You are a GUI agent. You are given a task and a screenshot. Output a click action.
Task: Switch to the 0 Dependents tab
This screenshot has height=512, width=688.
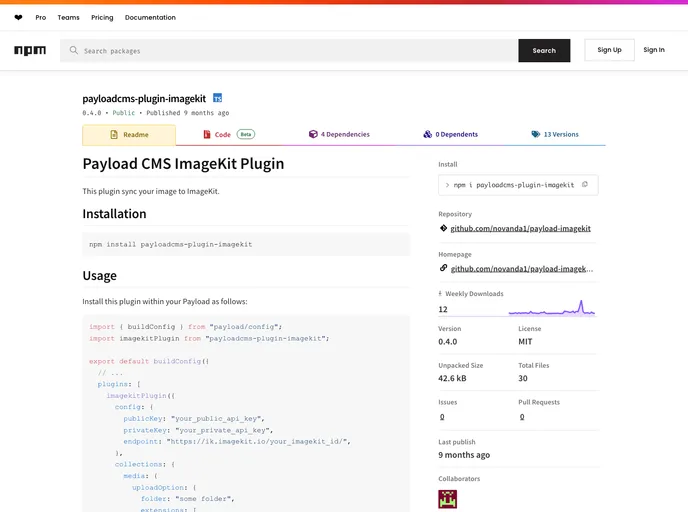[x=451, y=134]
